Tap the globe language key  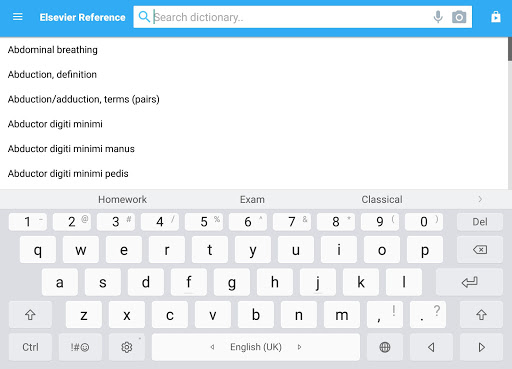tap(385, 347)
